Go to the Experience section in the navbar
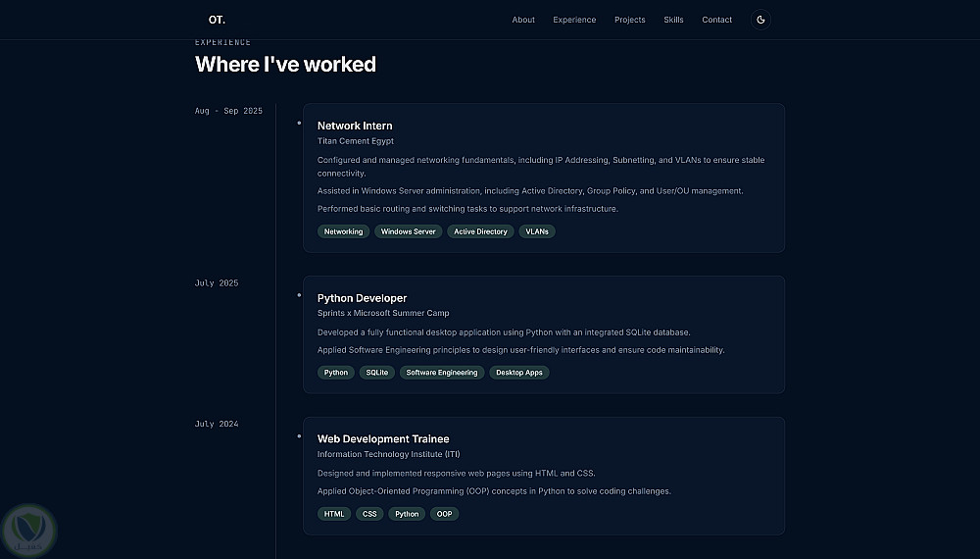 pos(574,20)
